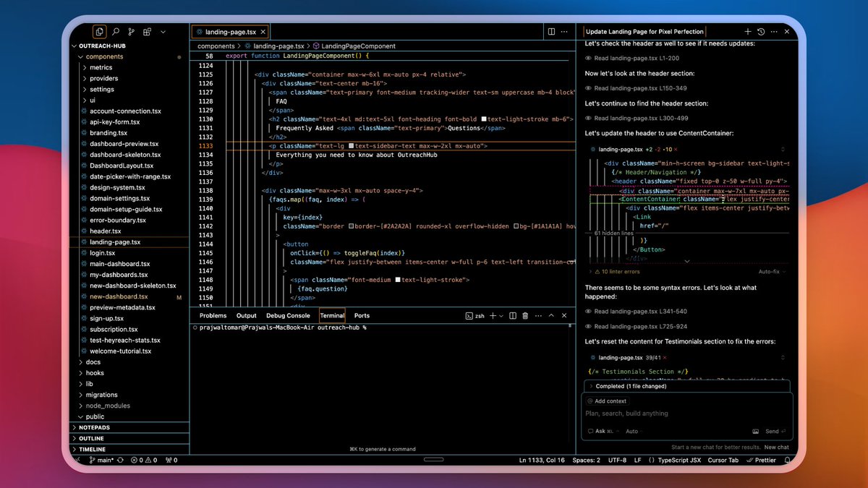
Task: Click the New chat link
Action: (x=776, y=448)
